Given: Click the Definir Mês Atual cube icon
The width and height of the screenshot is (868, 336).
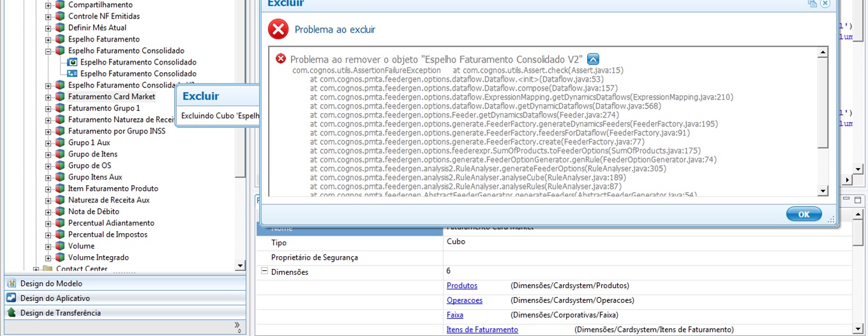Looking at the screenshot, I should click(x=60, y=27).
